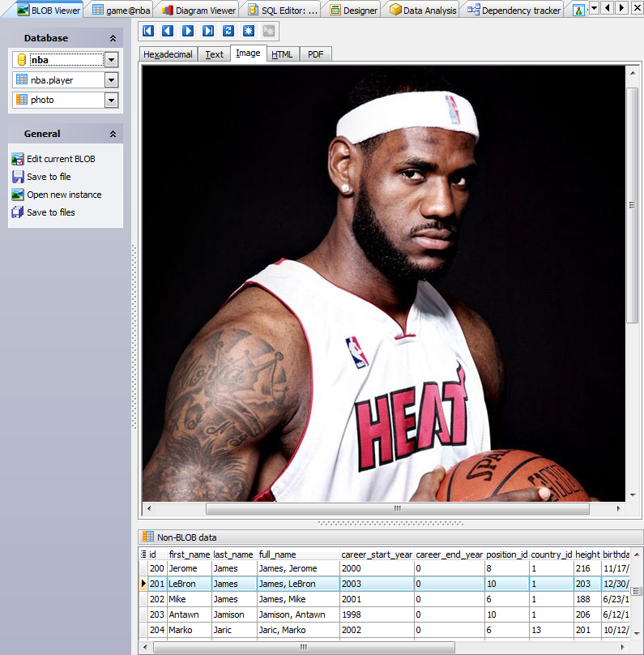Click Save to files icon
This screenshot has width=644, height=655.
pyautogui.click(x=18, y=212)
